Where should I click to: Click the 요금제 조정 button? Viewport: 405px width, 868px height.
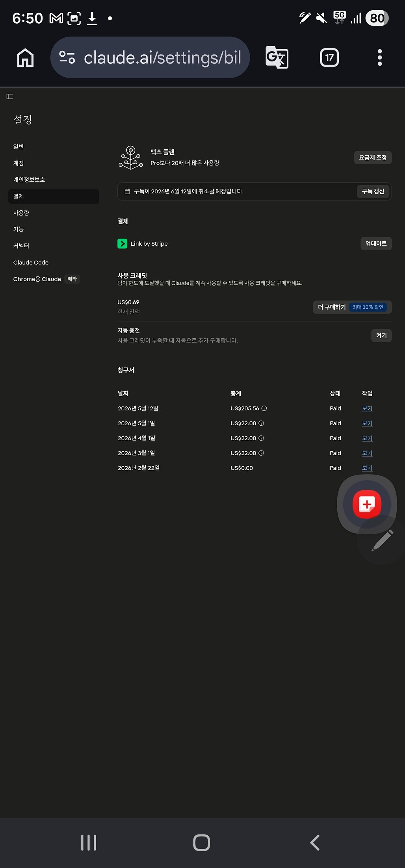(x=373, y=158)
